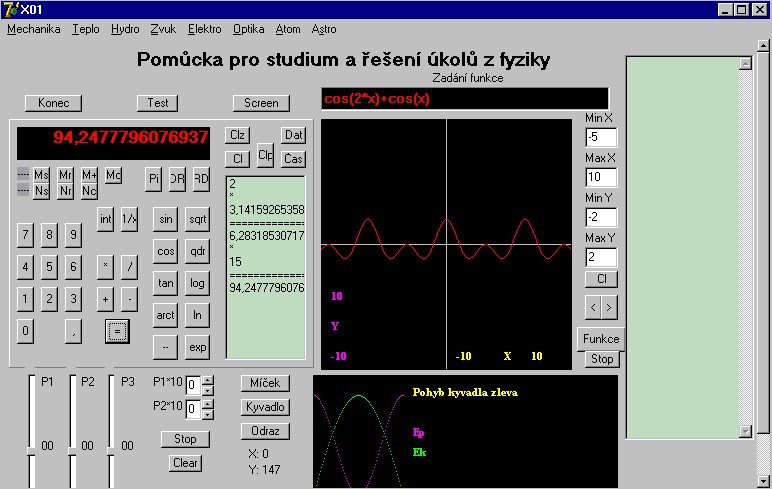The width and height of the screenshot is (772, 489).
Task: Click the left arrow graph shift button
Action: [x=593, y=307]
